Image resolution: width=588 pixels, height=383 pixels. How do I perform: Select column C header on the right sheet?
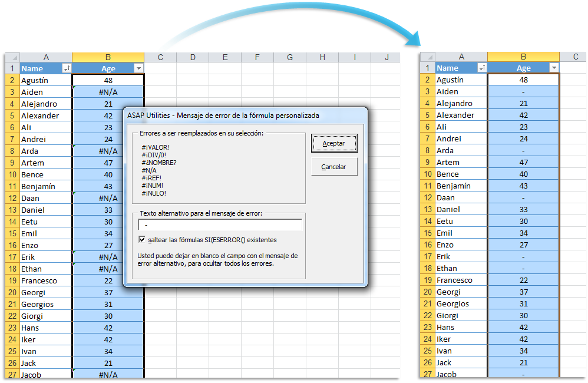(x=574, y=57)
